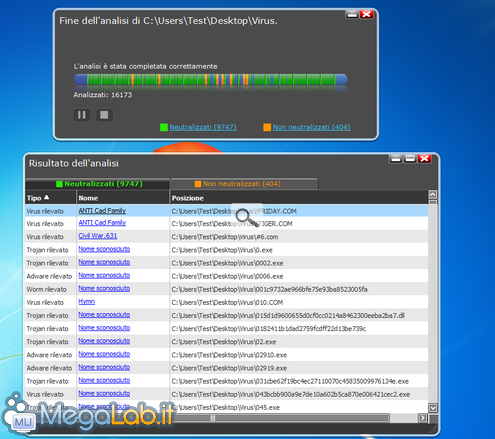The height and width of the screenshot is (439, 495).
Task: Click the magnifier icon over the results
Action: point(247,218)
